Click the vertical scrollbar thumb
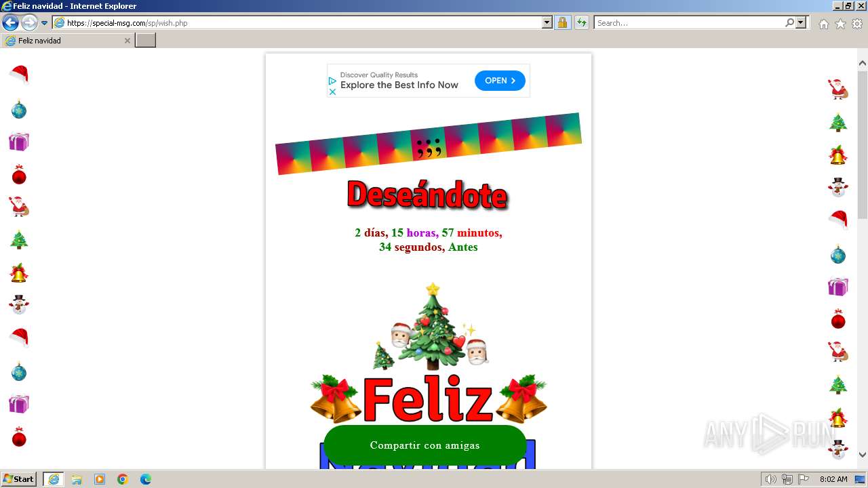Viewport: 868px width, 488px height. [x=863, y=144]
